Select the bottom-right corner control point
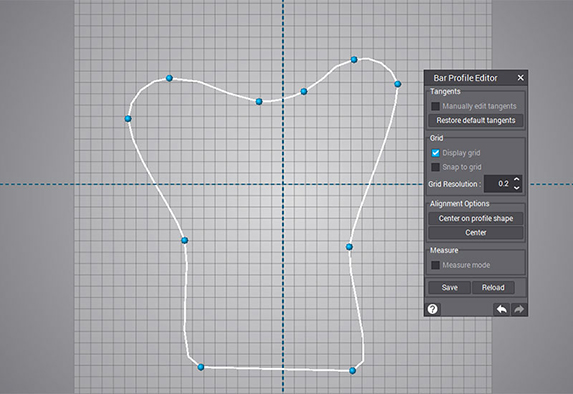 pyautogui.click(x=352, y=371)
